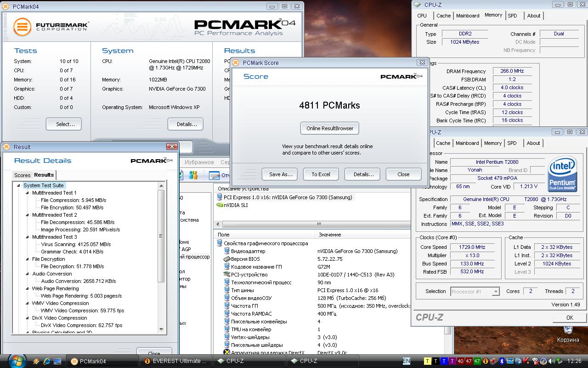588x368 pixels.
Task: Switch to EVEREST Ultimate taskbar button
Action: tap(176, 361)
